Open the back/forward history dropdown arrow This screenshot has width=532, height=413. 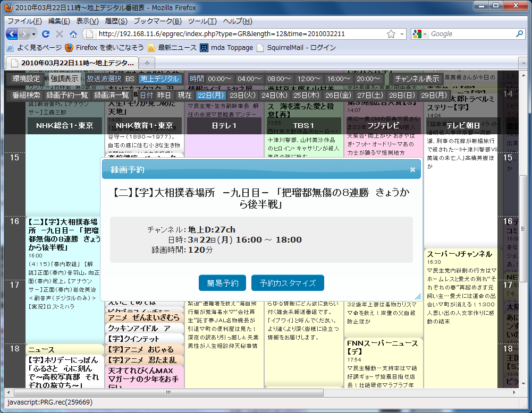(33, 34)
